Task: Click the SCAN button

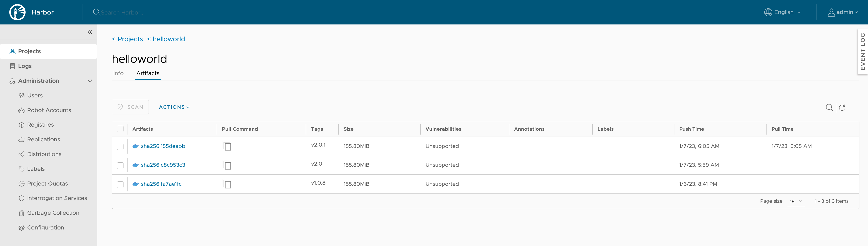Action: pyautogui.click(x=131, y=107)
